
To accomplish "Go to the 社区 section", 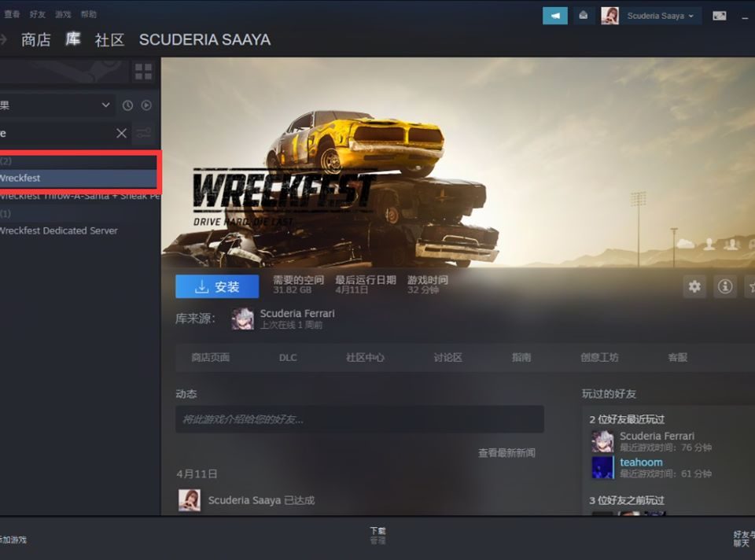I will point(110,39).
